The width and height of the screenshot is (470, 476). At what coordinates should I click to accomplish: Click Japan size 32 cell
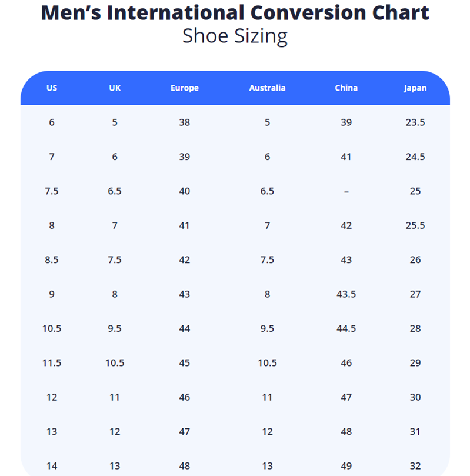click(415, 465)
